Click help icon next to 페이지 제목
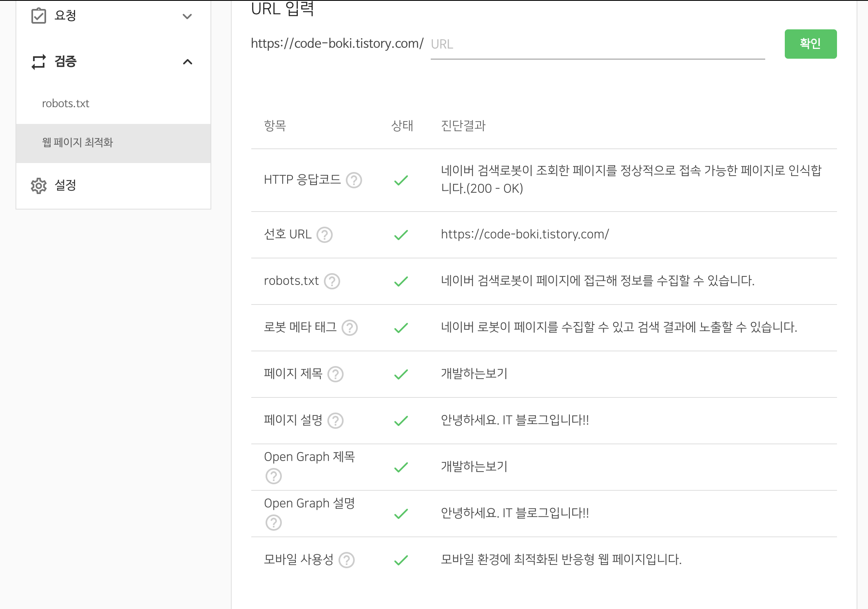Viewport: 868px width, 609px height. [335, 374]
